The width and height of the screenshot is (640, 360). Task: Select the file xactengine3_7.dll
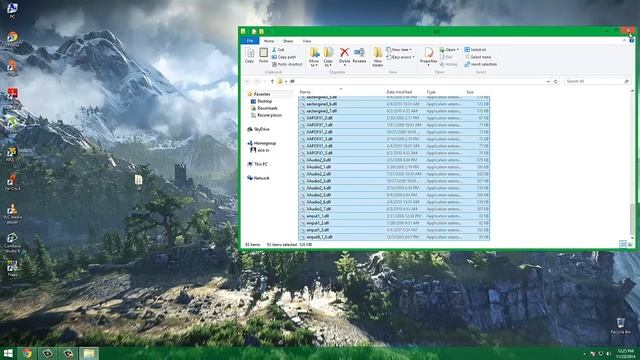(x=394, y=111)
